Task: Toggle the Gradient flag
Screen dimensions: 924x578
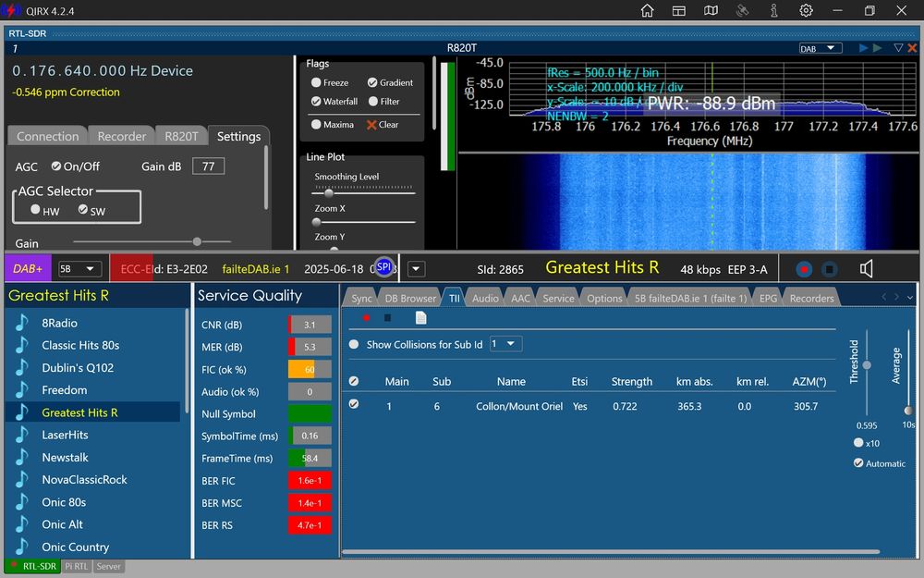Action: pos(372,82)
